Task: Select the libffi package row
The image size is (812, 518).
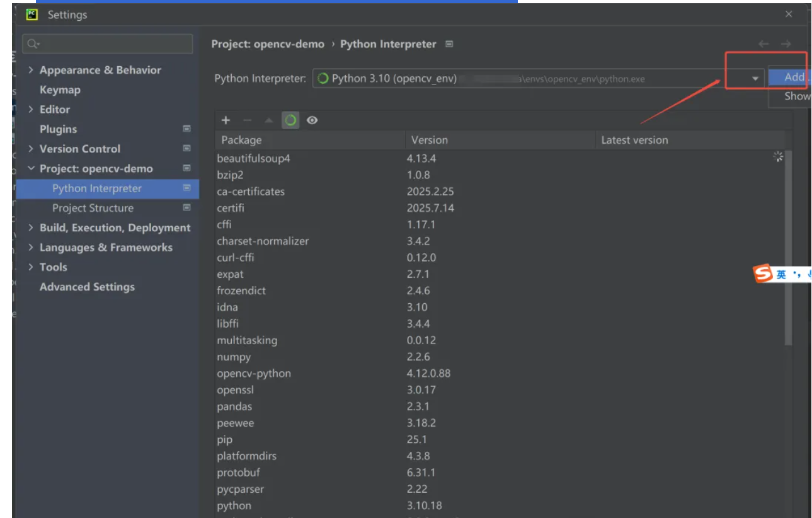Action: [500, 324]
